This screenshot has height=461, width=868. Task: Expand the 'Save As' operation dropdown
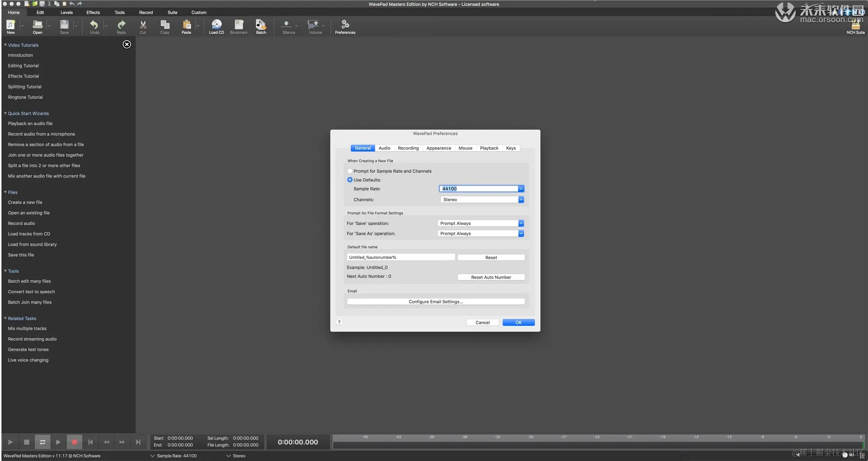click(x=521, y=233)
